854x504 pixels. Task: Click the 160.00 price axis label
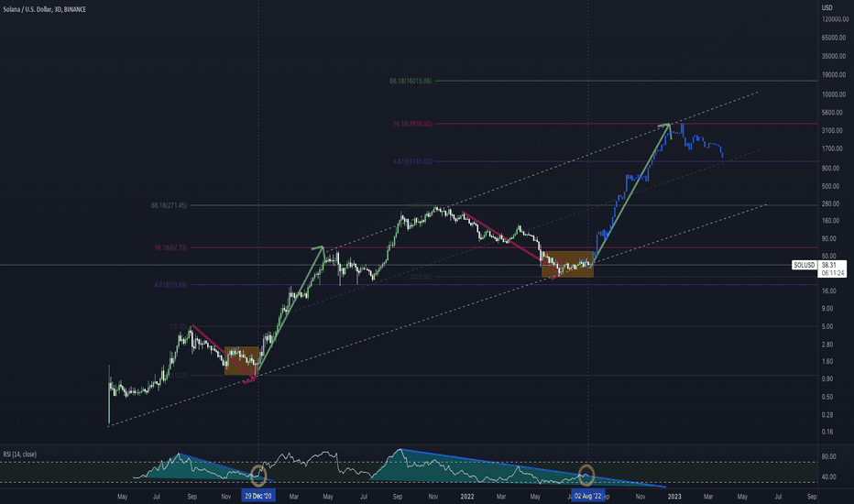pos(830,221)
